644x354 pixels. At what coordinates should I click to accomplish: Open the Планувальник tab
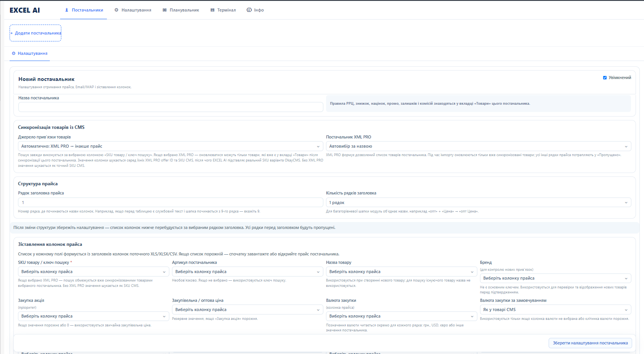point(181,10)
